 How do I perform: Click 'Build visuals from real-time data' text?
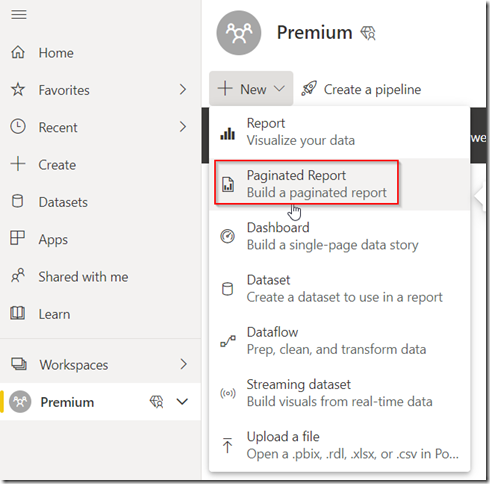tap(339, 402)
